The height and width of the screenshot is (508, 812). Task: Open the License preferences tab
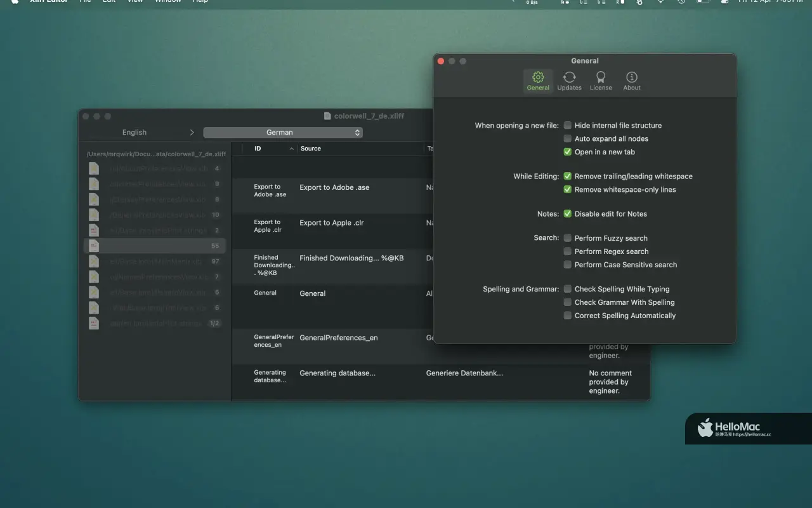(601, 81)
